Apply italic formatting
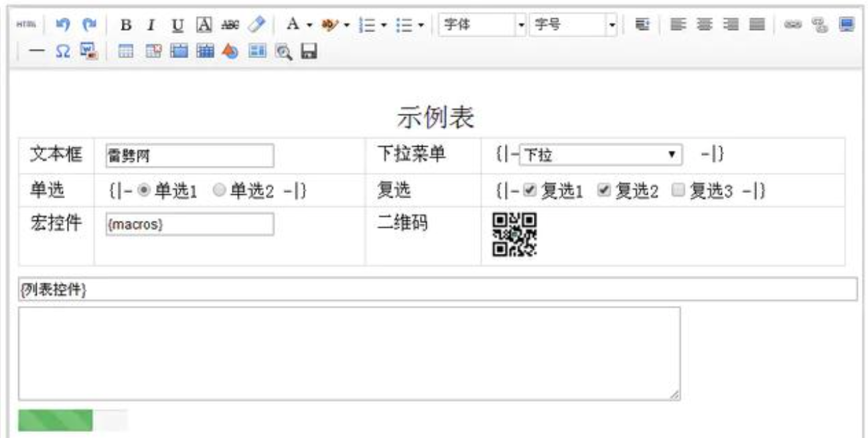The image size is (868, 438). 151,25
